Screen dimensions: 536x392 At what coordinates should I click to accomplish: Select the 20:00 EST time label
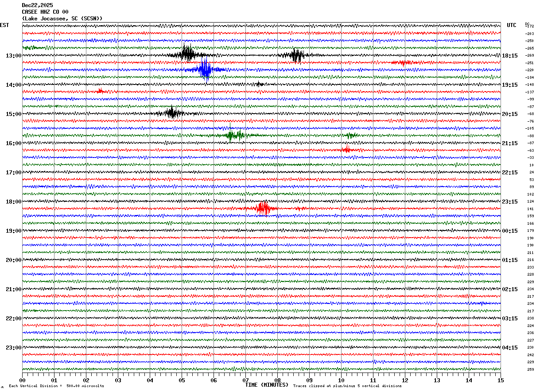(13, 260)
